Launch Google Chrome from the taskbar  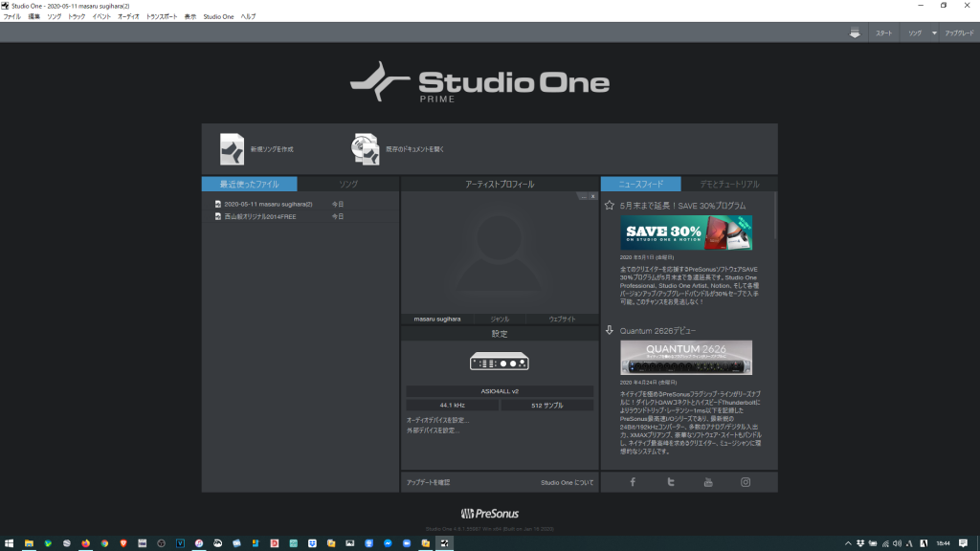point(104,543)
